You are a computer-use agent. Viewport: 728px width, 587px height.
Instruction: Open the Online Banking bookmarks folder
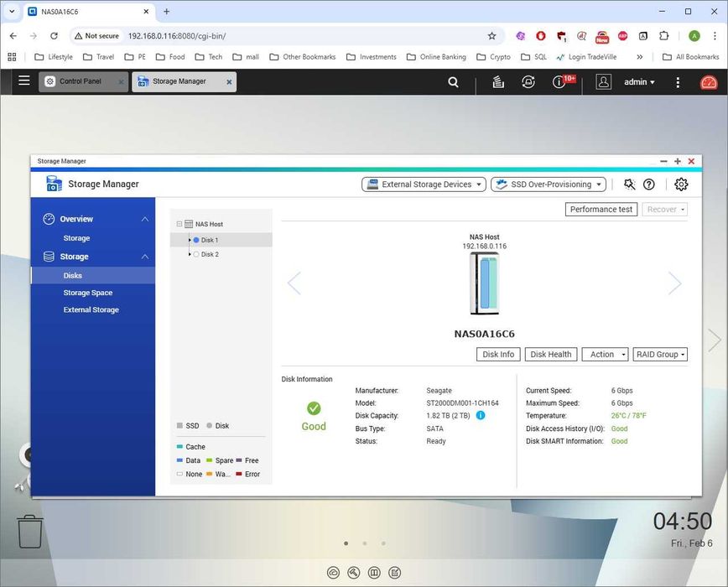[436, 57]
